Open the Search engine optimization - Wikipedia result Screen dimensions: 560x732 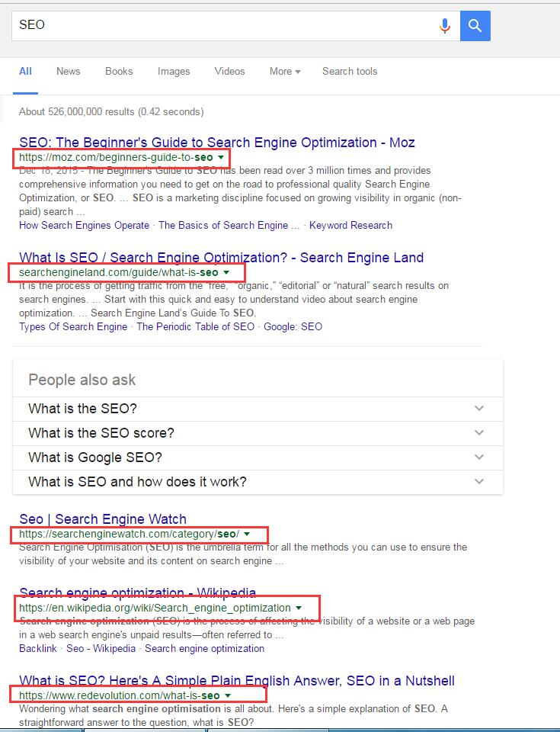pos(138,593)
